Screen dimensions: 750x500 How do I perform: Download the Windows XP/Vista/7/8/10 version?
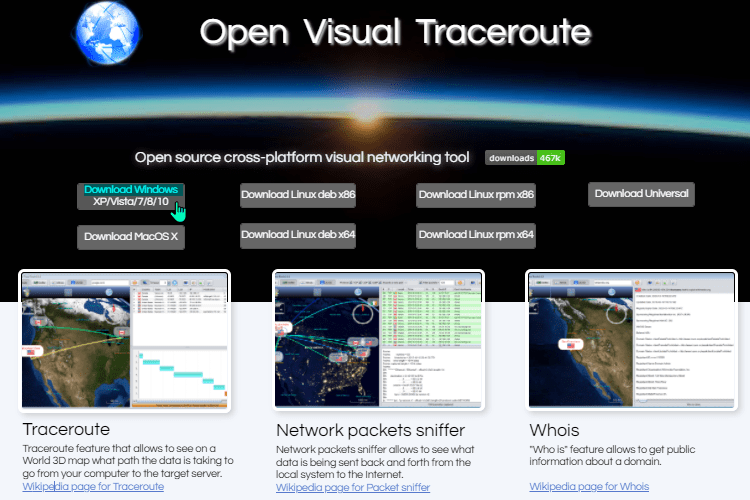coord(131,196)
